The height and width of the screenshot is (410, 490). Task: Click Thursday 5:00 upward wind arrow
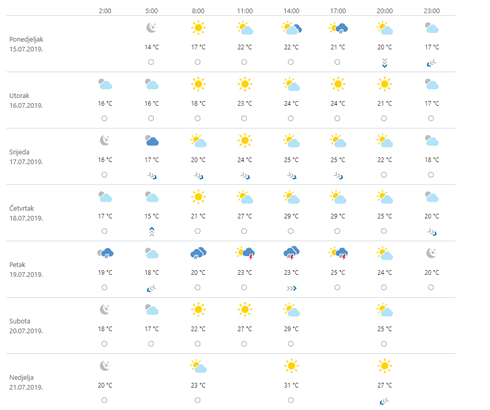[152, 231]
